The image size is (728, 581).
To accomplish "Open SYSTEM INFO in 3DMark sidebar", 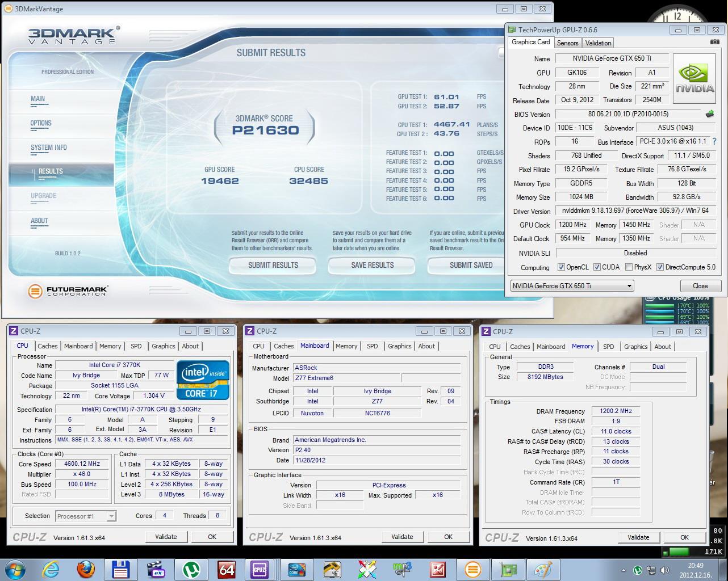I will click(48, 148).
